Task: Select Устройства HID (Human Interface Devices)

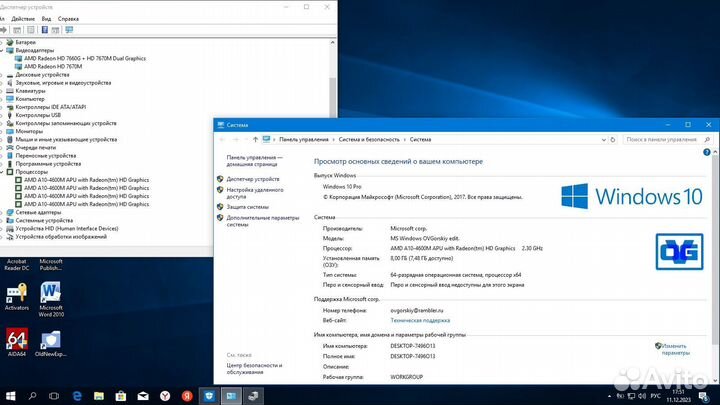Action: click(67, 229)
